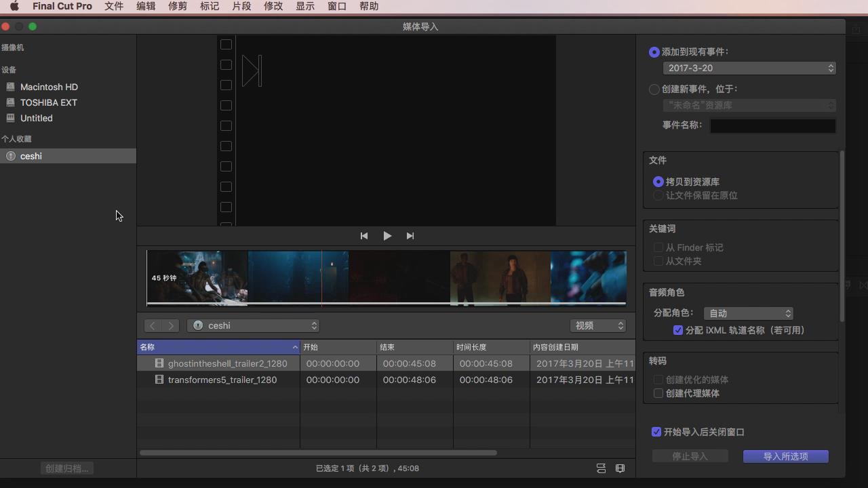Enable 创建代理媒体 checkbox
This screenshot has width=868, height=488.
tap(658, 393)
